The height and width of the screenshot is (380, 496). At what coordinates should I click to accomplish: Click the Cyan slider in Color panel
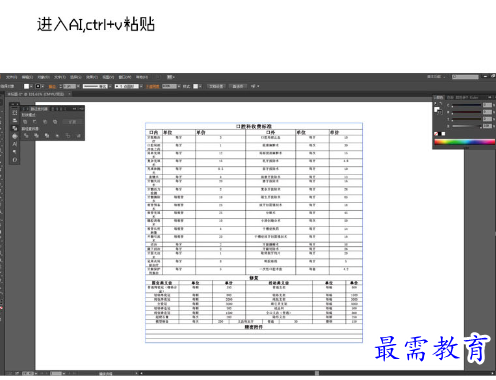467,106
